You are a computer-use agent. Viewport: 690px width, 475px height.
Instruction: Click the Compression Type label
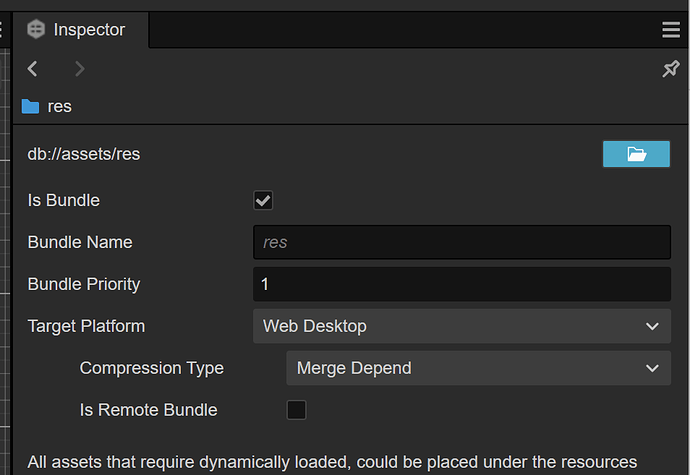click(x=152, y=368)
